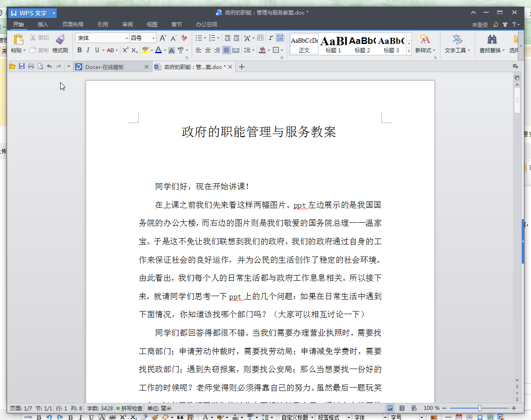The width and height of the screenshot is (531, 420).
Task: Apply bulleted list formatting
Action: (x=198, y=38)
